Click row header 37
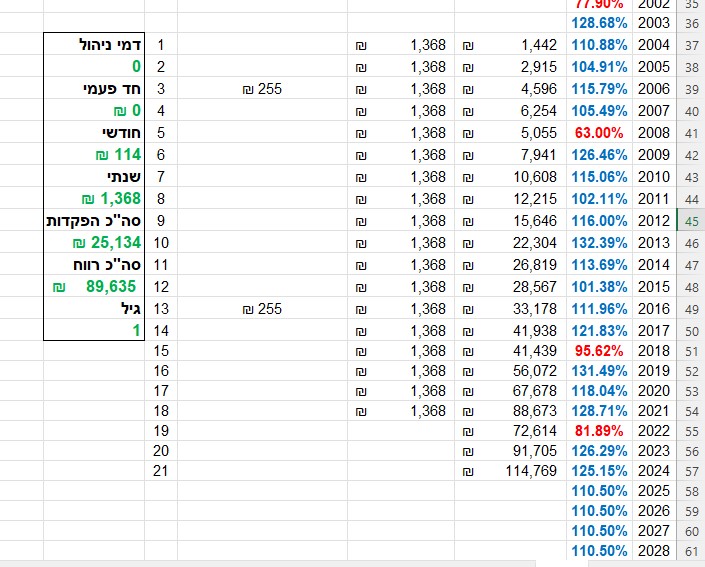This screenshot has height=567, width=705. pyautogui.click(x=691, y=45)
